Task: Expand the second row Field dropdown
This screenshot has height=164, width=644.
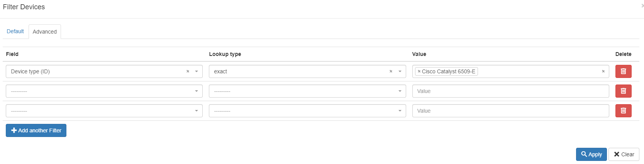Action: click(x=104, y=91)
